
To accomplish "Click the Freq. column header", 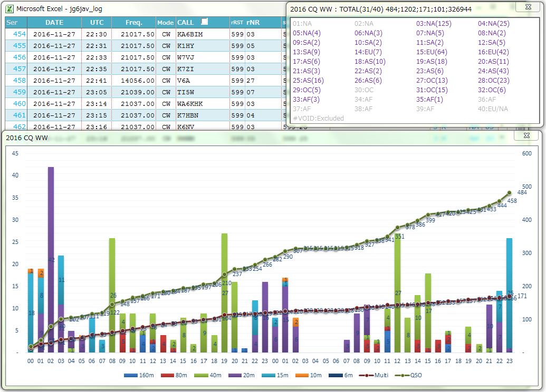I will (x=133, y=23).
